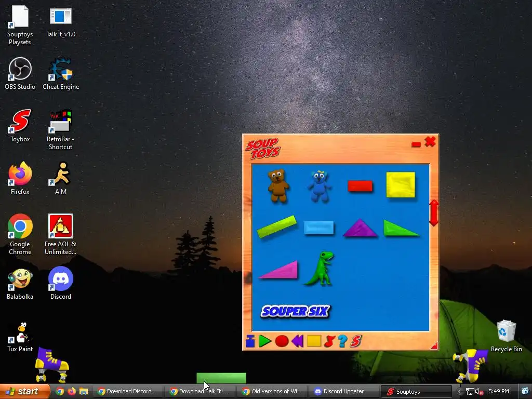Click the green block above the taskbar
The image size is (532, 399).
221,378
